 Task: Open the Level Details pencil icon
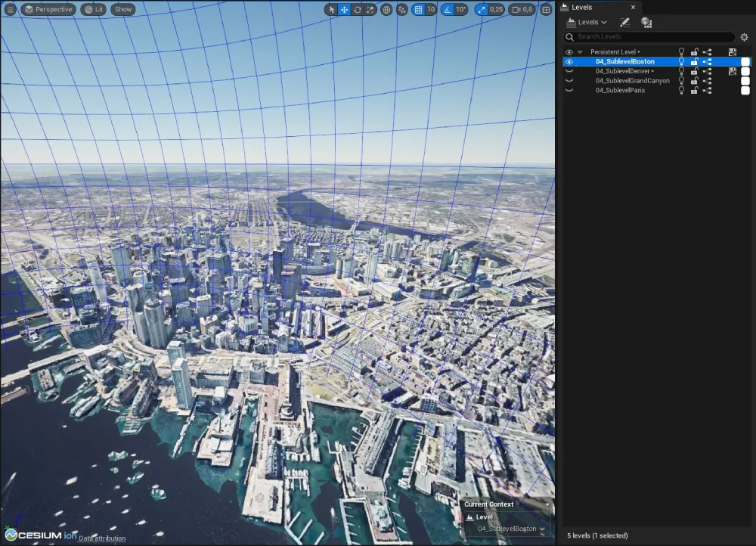tap(624, 23)
